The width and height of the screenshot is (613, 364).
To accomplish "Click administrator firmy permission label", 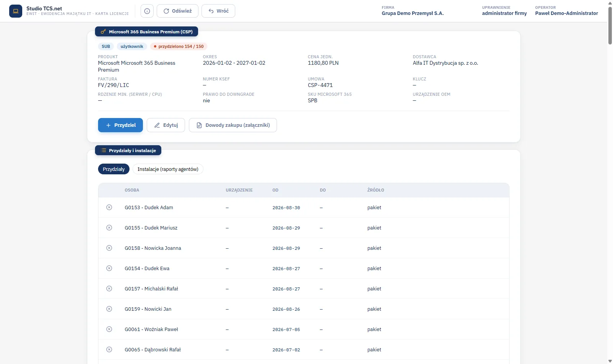I will pos(504,13).
